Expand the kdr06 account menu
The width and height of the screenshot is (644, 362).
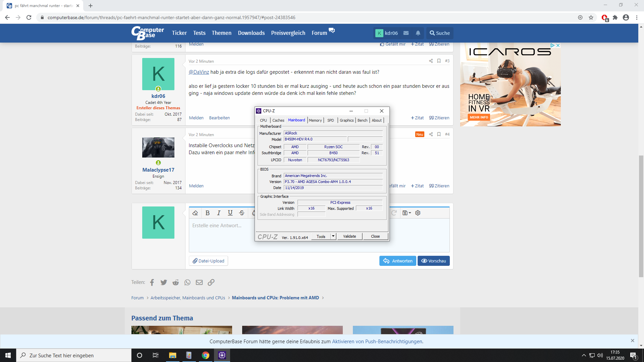click(x=387, y=33)
